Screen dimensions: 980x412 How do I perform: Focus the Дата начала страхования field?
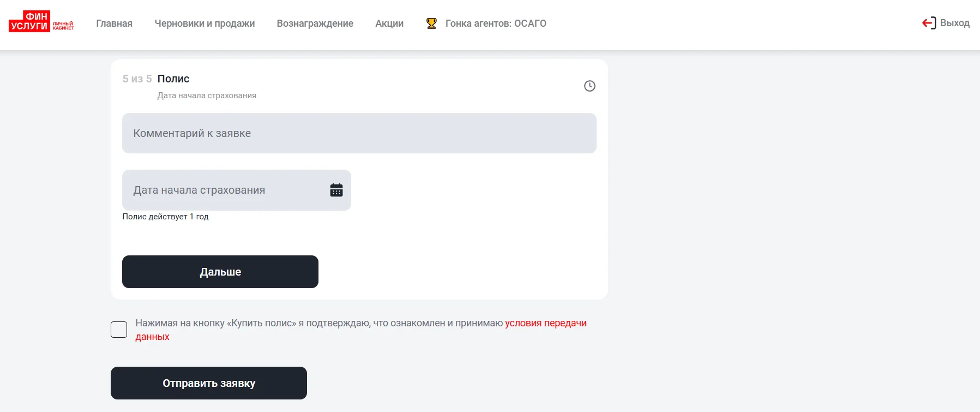click(237, 190)
